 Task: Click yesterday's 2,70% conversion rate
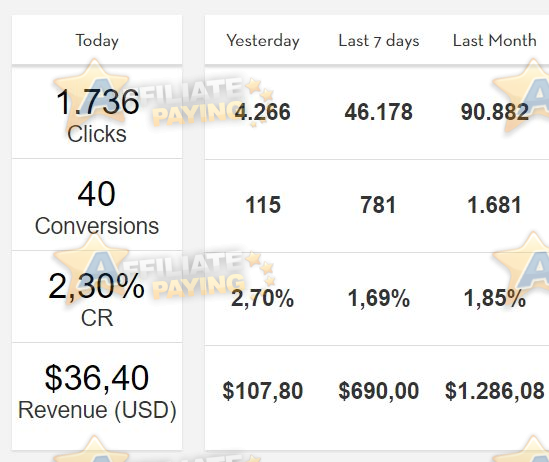pyautogui.click(x=263, y=299)
